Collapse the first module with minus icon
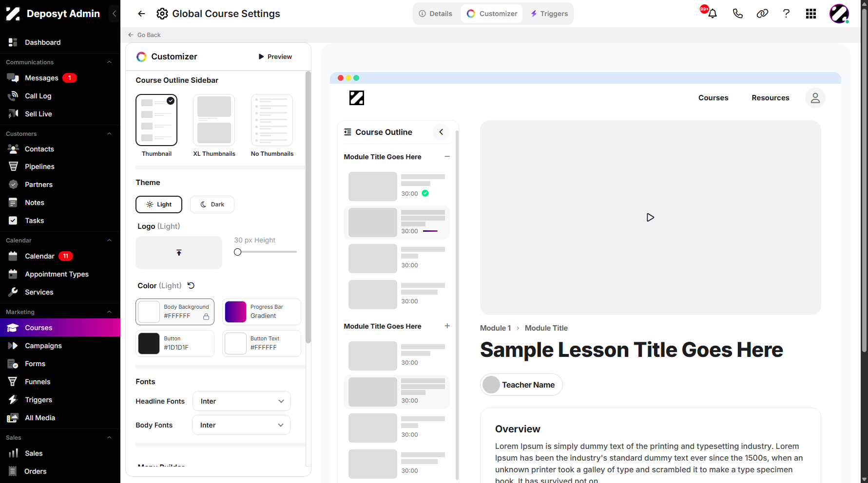 pos(447,157)
